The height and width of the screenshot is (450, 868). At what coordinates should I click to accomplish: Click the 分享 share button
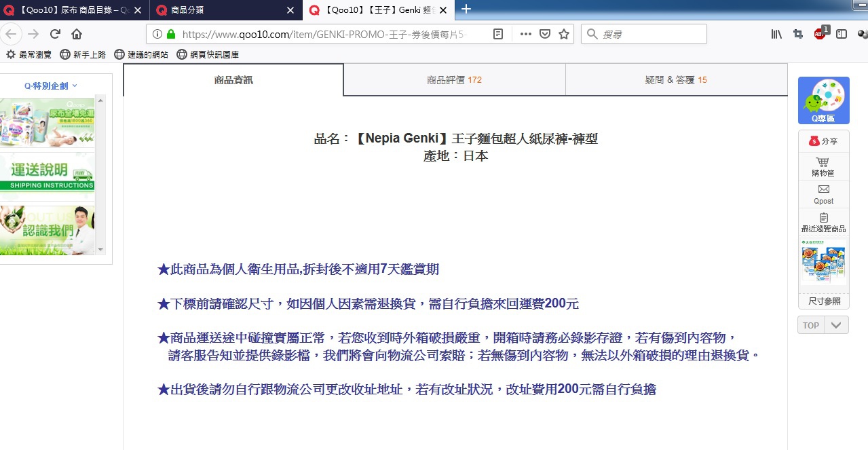click(823, 141)
